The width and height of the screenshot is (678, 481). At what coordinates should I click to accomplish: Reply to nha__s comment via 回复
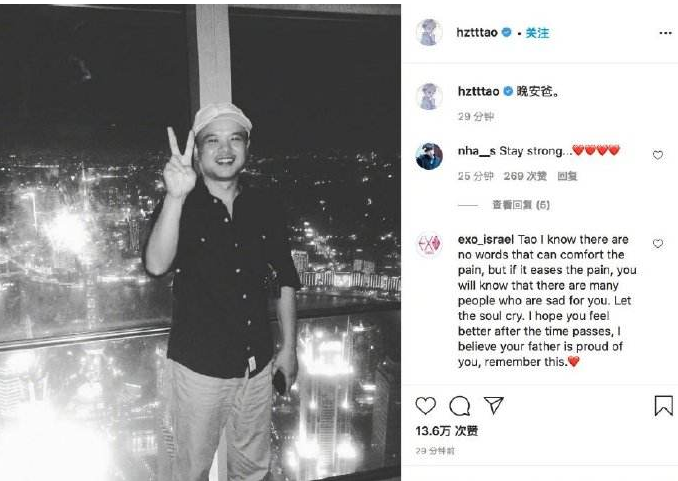click(567, 176)
